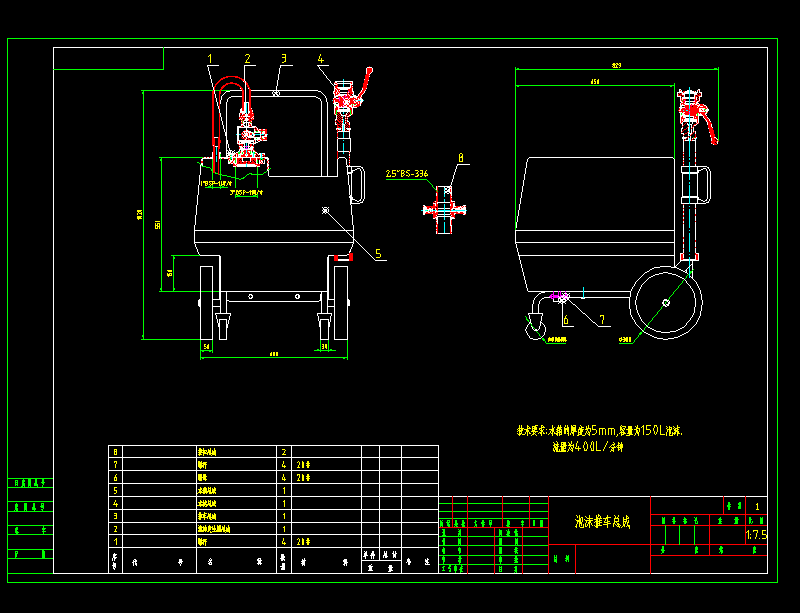
Task: Select the drawing title in the title block
Action: pos(599,521)
